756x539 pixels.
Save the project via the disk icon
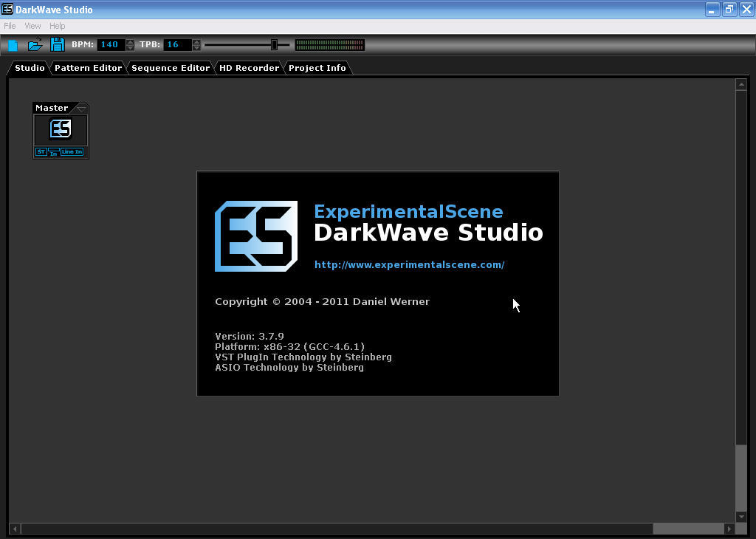pos(58,44)
